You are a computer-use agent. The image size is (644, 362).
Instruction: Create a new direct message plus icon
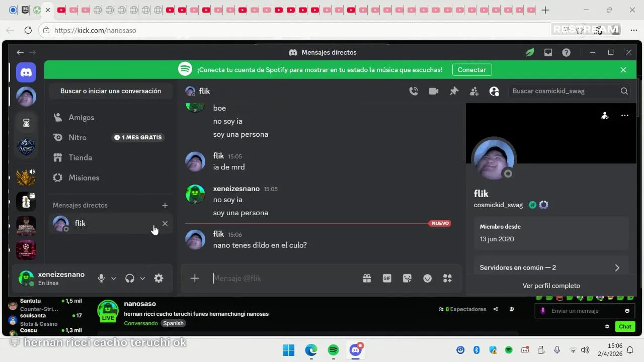tap(165, 205)
